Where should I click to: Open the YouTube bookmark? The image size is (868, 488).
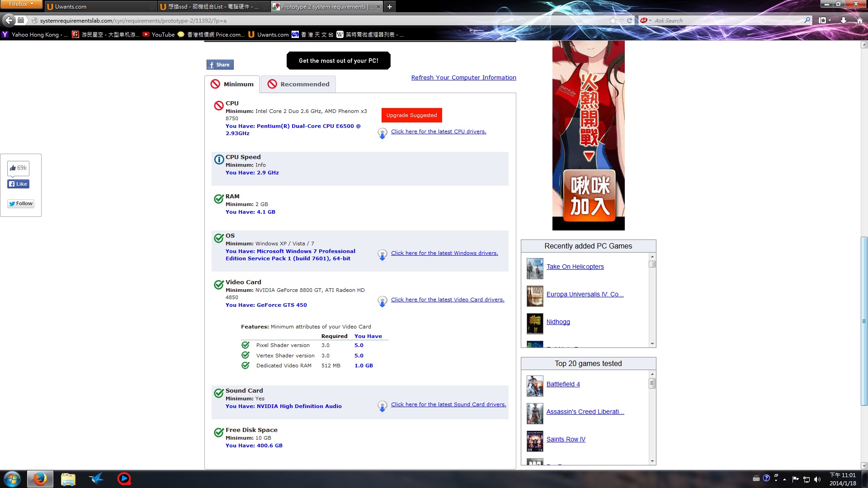(159, 34)
